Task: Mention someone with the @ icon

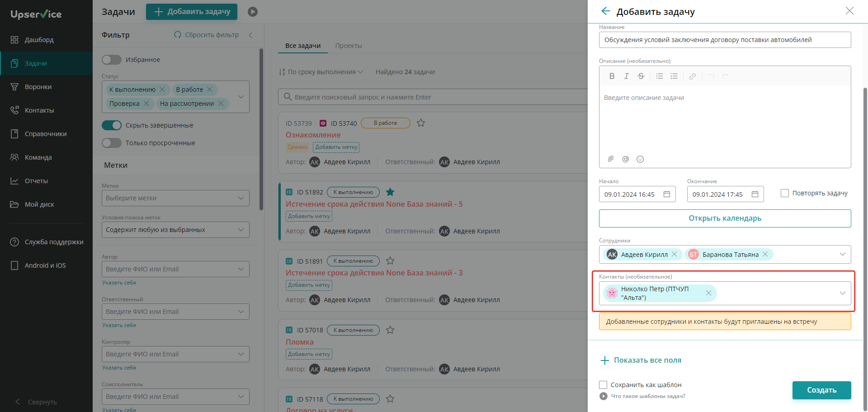Action: tap(626, 159)
